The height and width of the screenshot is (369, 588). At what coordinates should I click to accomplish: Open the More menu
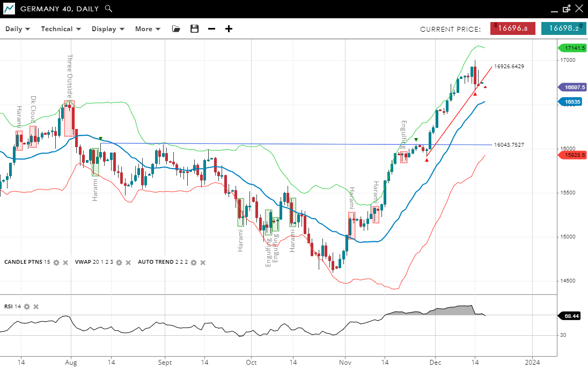[x=148, y=29]
